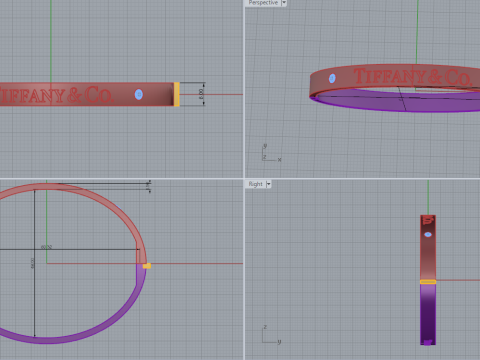Select the blue gem in the front view

139,95
